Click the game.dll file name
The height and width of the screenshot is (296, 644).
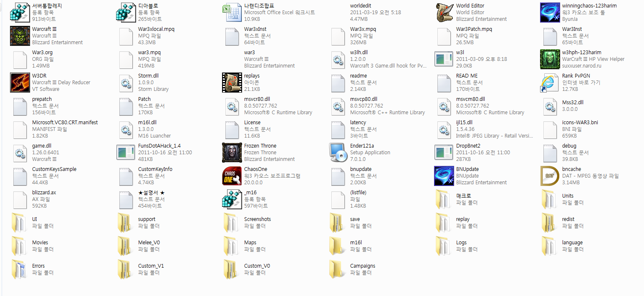pyautogui.click(x=42, y=146)
